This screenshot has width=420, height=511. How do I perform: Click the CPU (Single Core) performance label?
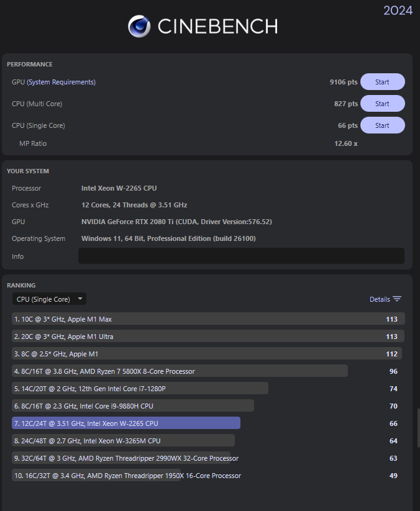click(x=38, y=125)
